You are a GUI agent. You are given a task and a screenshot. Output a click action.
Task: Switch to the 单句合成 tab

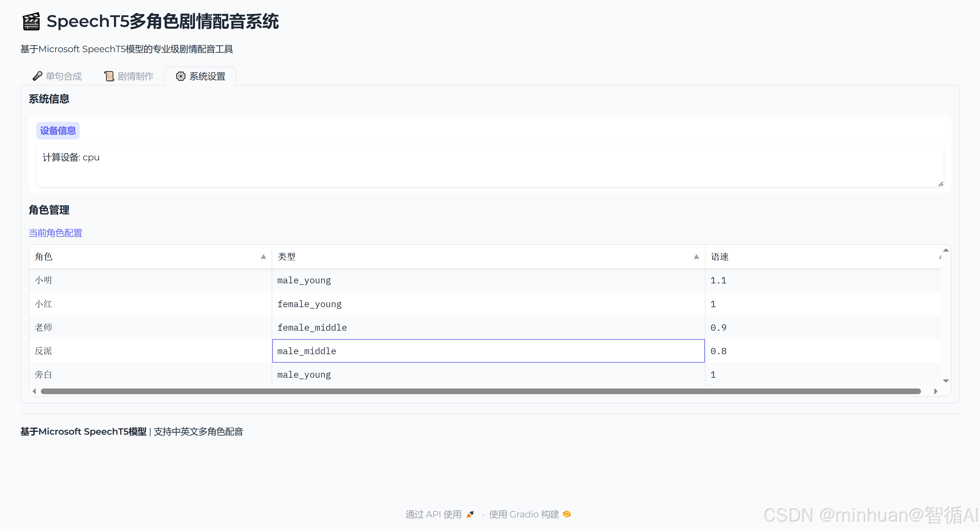click(63, 77)
